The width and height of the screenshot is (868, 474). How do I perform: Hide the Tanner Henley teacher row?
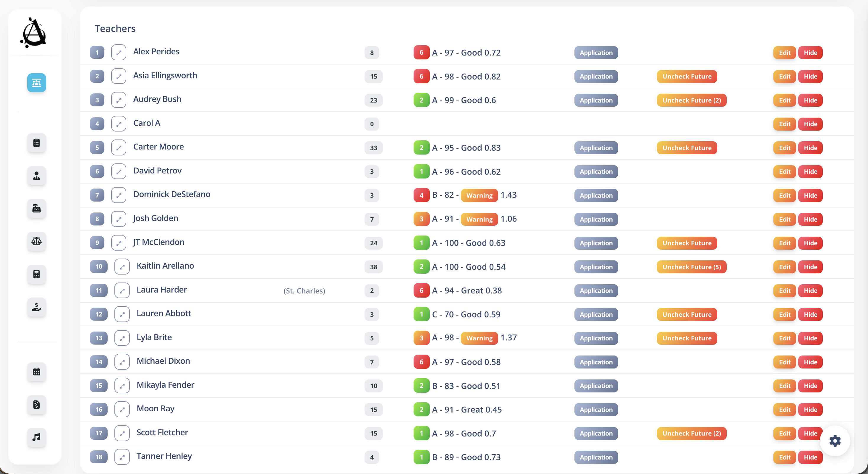[810, 457]
